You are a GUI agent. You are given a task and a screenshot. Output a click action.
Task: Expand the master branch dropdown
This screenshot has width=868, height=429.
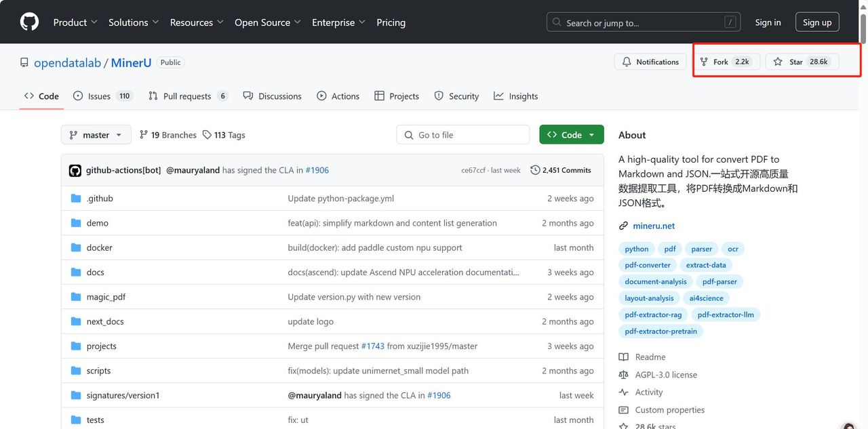(96, 135)
